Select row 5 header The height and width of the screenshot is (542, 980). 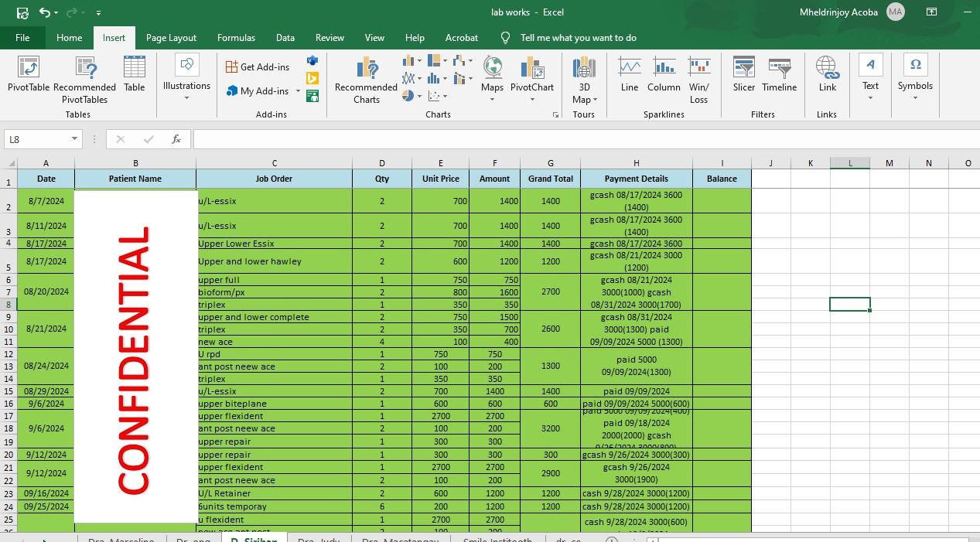pyautogui.click(x=9, y=261)
